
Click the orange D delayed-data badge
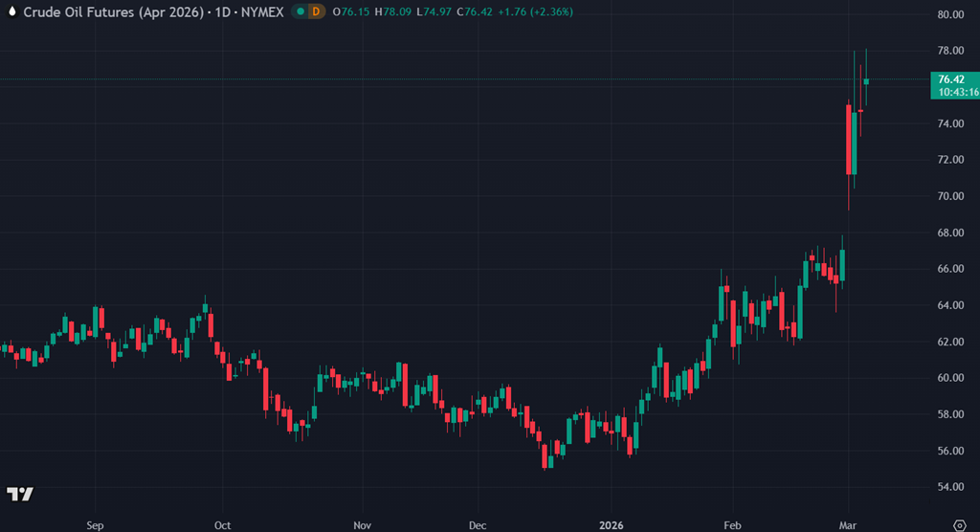coord(316,11)
